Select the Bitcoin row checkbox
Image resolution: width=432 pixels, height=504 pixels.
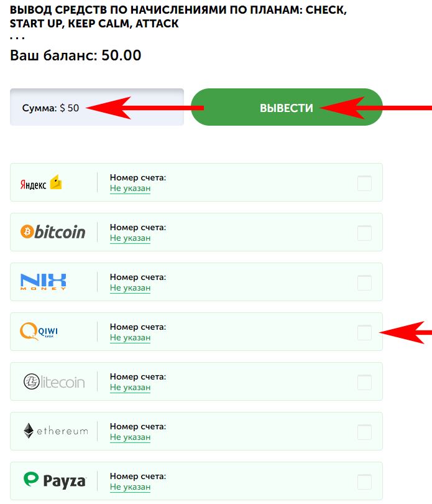(x=364, y=233)
